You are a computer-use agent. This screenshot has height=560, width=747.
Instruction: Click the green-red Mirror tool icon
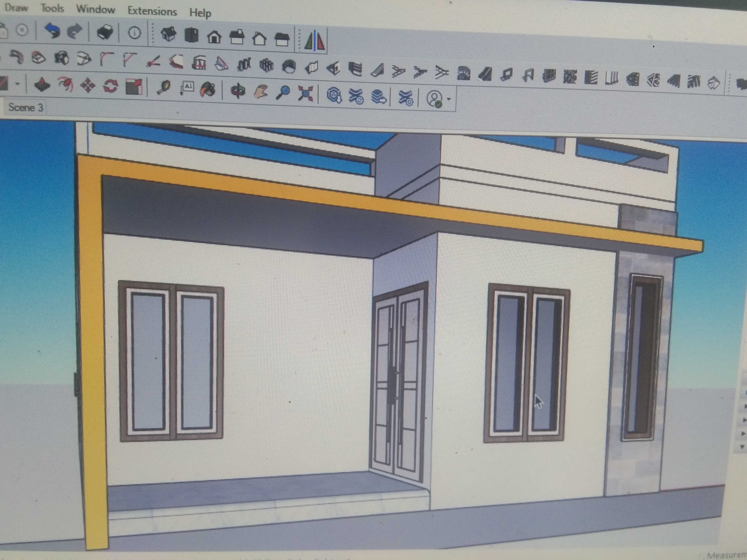[314, 41]
